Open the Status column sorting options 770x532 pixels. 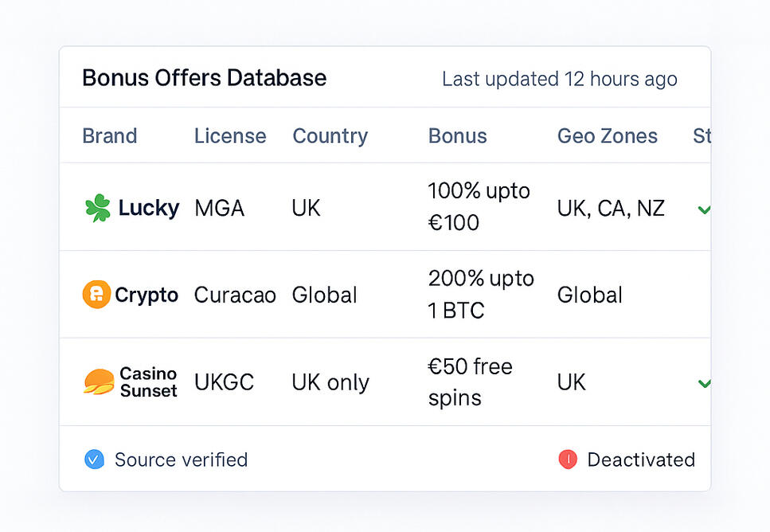(704, 136)
